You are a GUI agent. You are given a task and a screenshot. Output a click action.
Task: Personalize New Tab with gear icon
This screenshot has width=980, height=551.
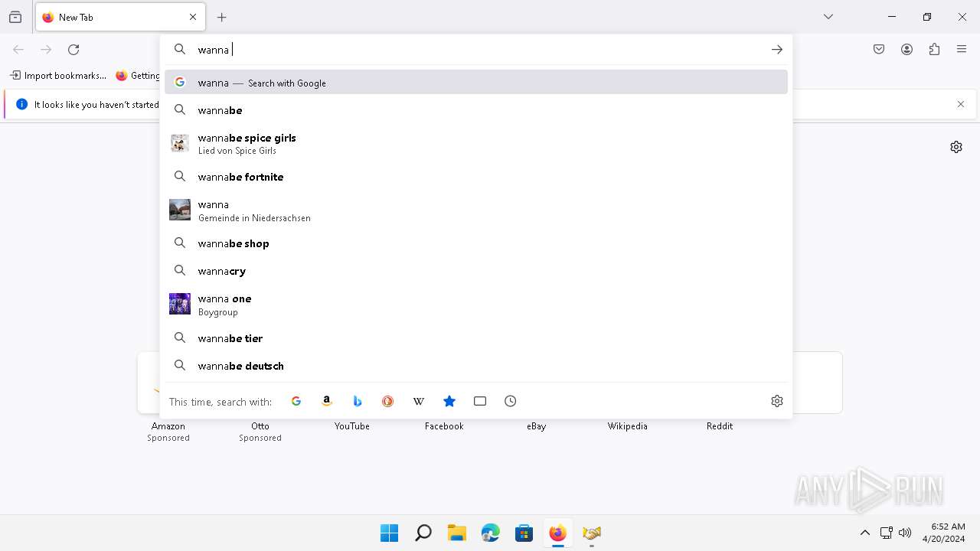click(956, 147)
